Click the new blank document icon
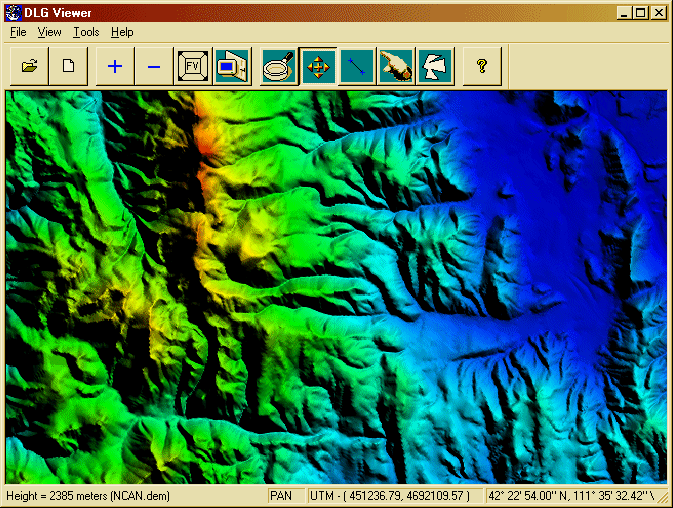The height and width of the screenshot is (508, 673). point(69,67)
